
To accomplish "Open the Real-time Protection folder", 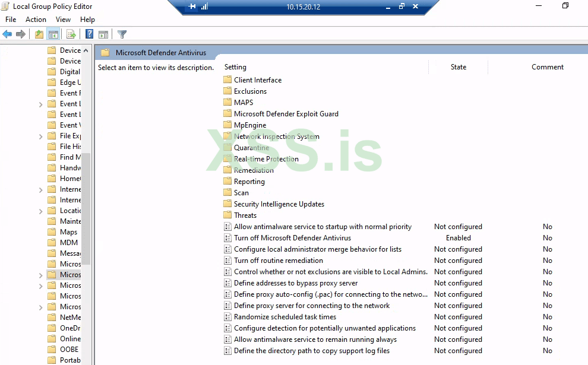I will [261, 159].
